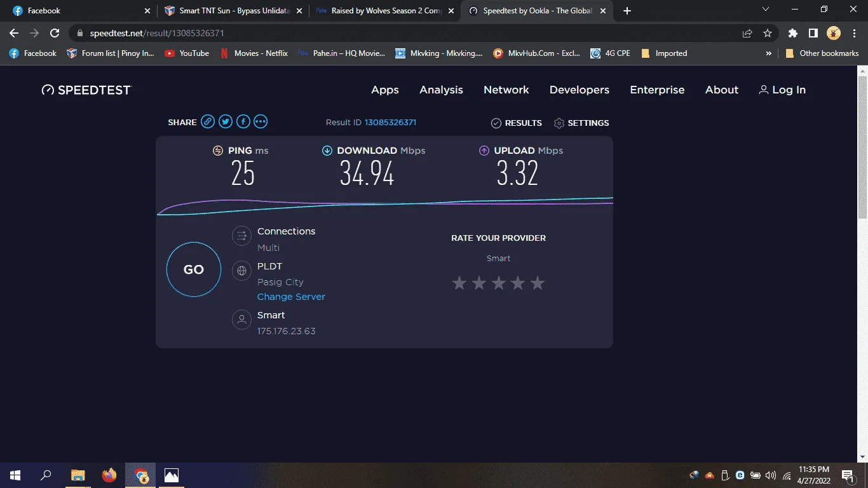Open the Windows Start menu
The width and height of the screenshot is (868, 488).
pos(15,475)
